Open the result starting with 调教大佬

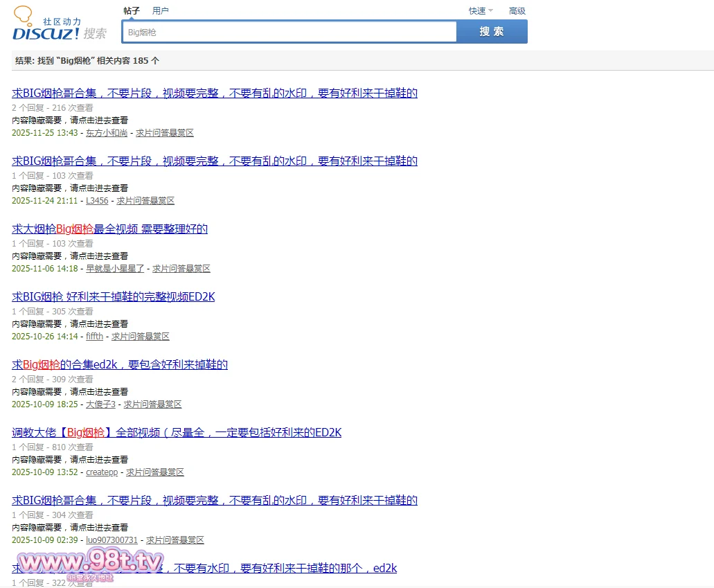[176, 433]
